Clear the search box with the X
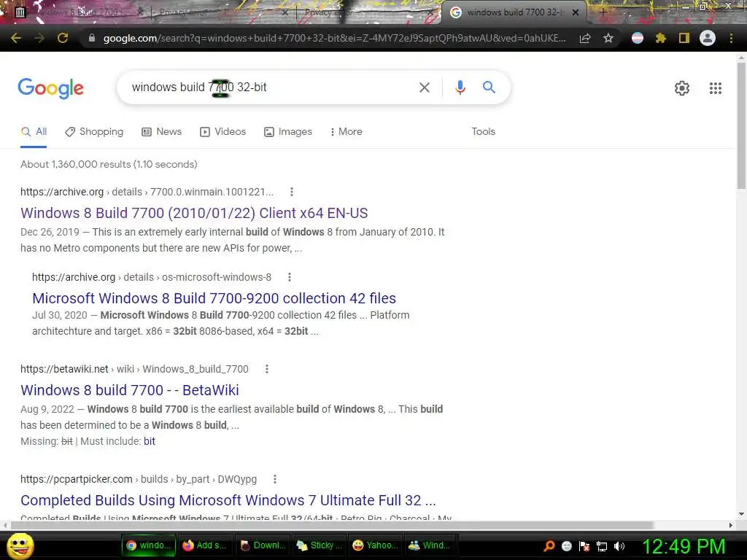This screenshot has width=747, height=560. click(424, 87)
